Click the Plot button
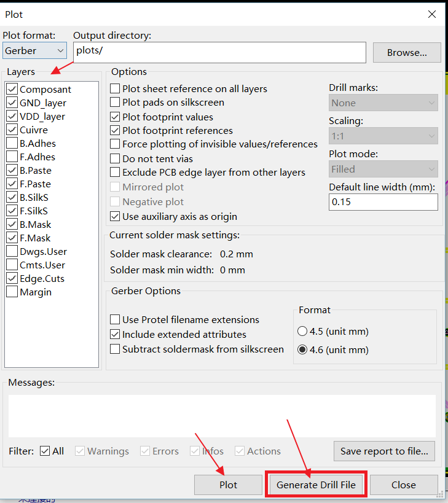The height and width of the screenshot is (503, 448). [228, 485]
